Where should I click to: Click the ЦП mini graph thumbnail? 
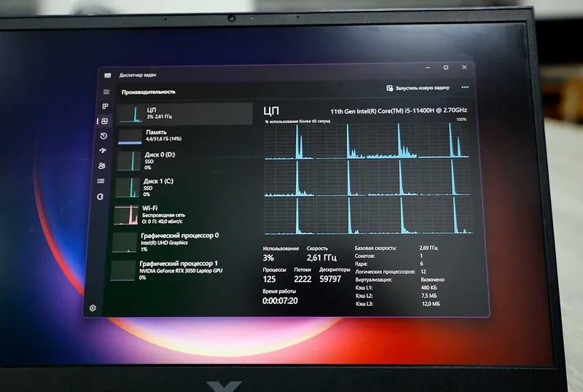pos(131,114)
